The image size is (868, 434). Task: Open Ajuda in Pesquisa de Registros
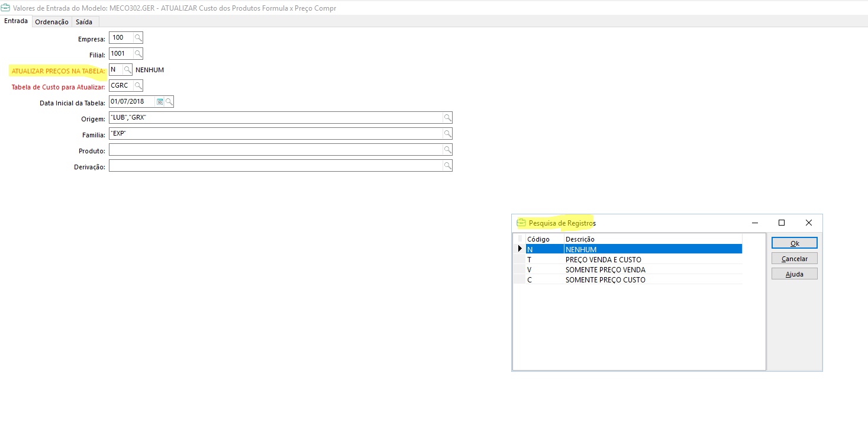point(795,274)
